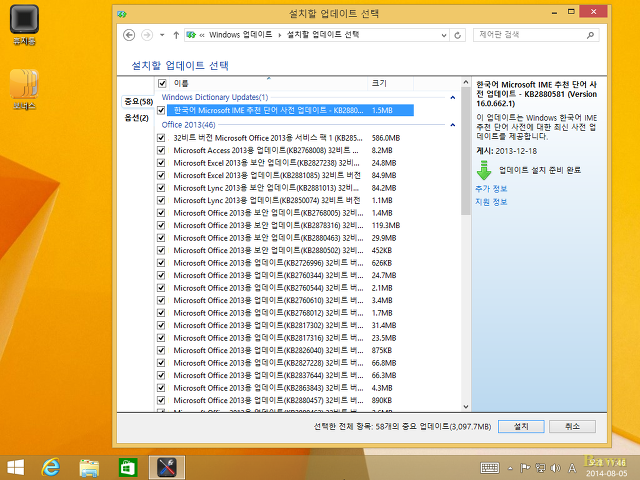This screenshot has height=480, width=640.
Task: Click the taskbar clock date 2014-08-05
Action: (607, 473)
